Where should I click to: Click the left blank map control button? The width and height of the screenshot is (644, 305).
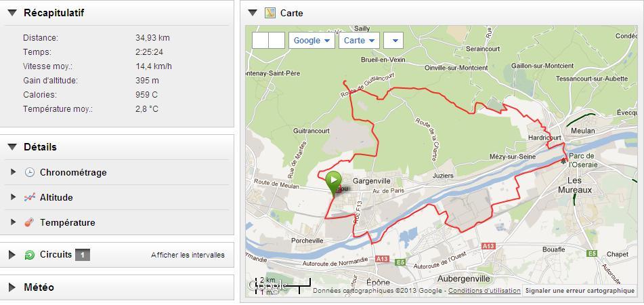[261, 40]
